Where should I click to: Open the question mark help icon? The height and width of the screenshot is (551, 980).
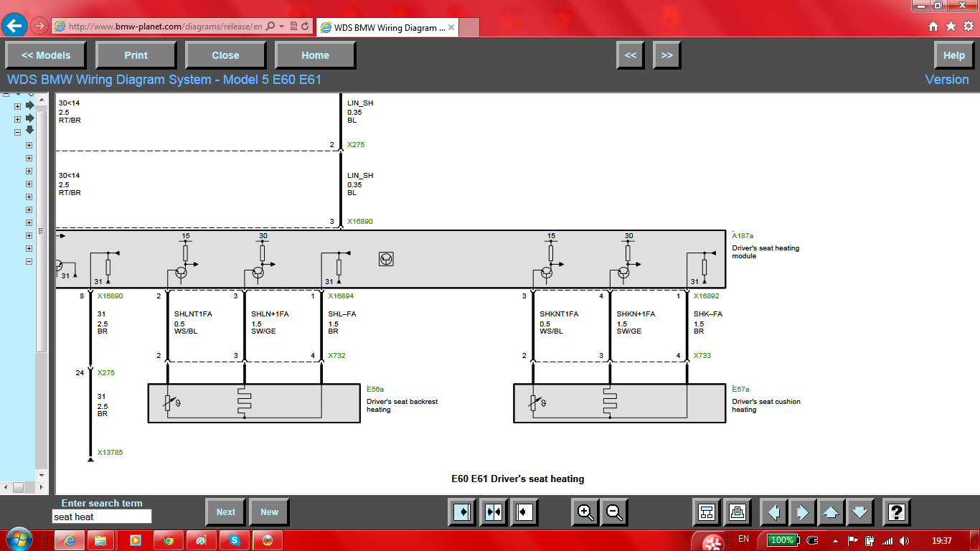(x=897, y=512)
